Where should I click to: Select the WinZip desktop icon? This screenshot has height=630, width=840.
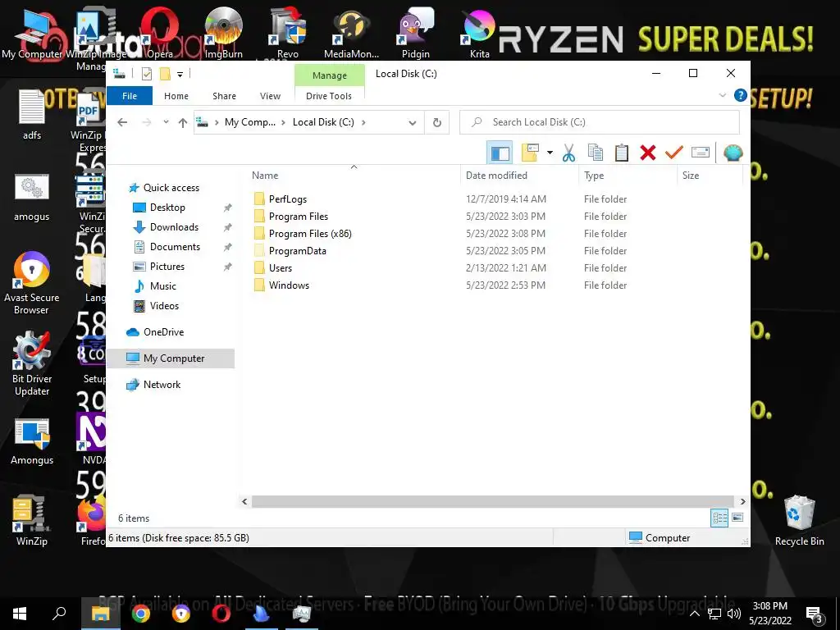[32, 519]
